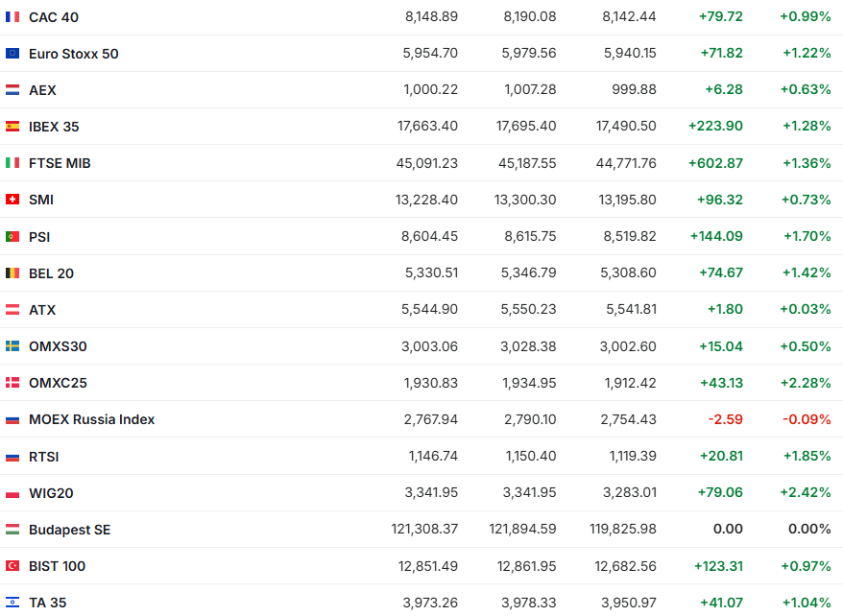Click the Portugal flag icon beside PSI
Image resolution: width=843 pixels, height=616 pixels.
[x=12, y=236]
